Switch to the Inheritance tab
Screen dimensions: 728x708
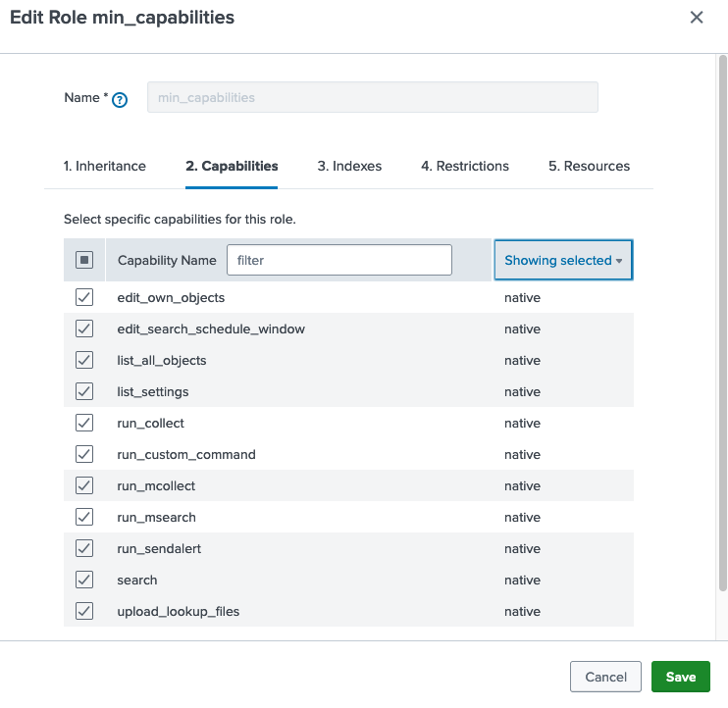pyautogui.click(x=104, y=167)
